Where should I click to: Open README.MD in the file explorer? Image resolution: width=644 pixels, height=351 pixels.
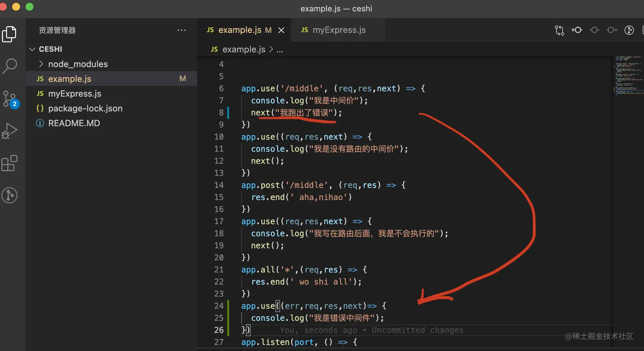pos(112,123)
